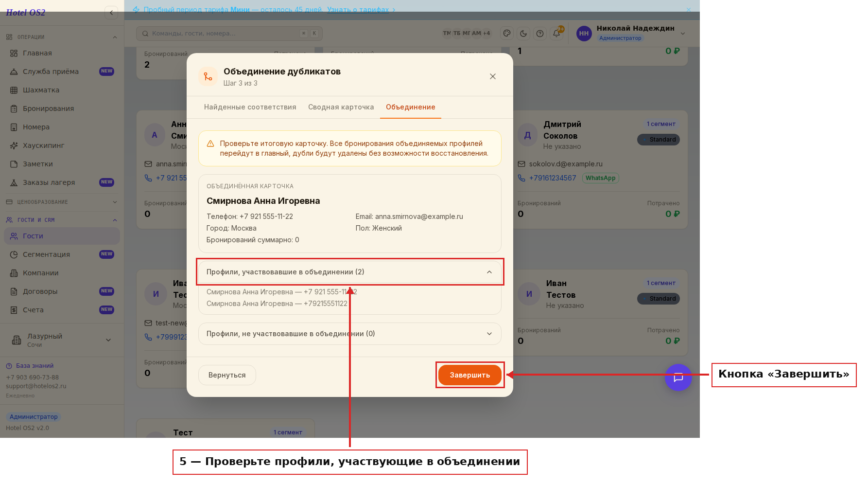Collapse the sidebar with chevron button
The width and height of the screenshot is (868, 486).
point(111,13)
